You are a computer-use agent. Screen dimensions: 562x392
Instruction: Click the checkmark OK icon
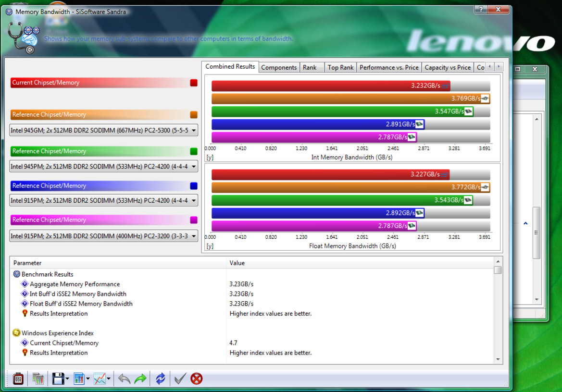coord(180,379)
